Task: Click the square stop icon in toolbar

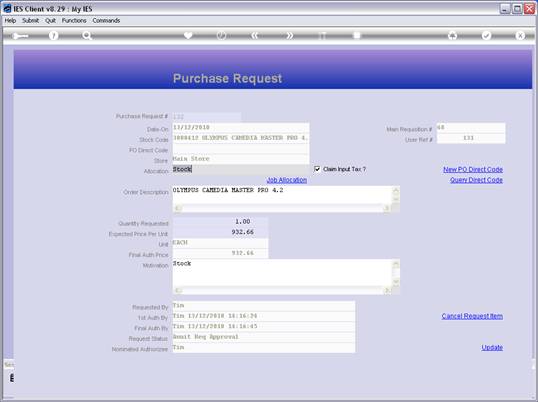Action: point(357,36)
